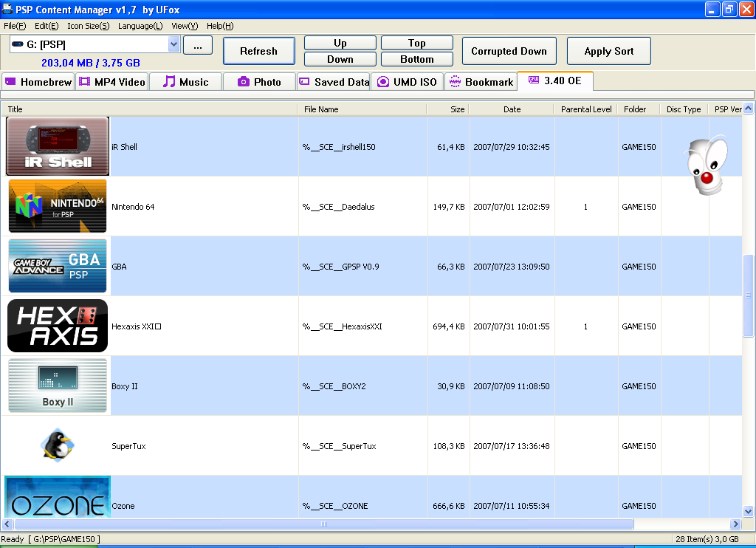Image resolution: width=756 pixels, height=548 pixels.
Task: Switch to the UMD ISO tab
Action: pos(407,81)
